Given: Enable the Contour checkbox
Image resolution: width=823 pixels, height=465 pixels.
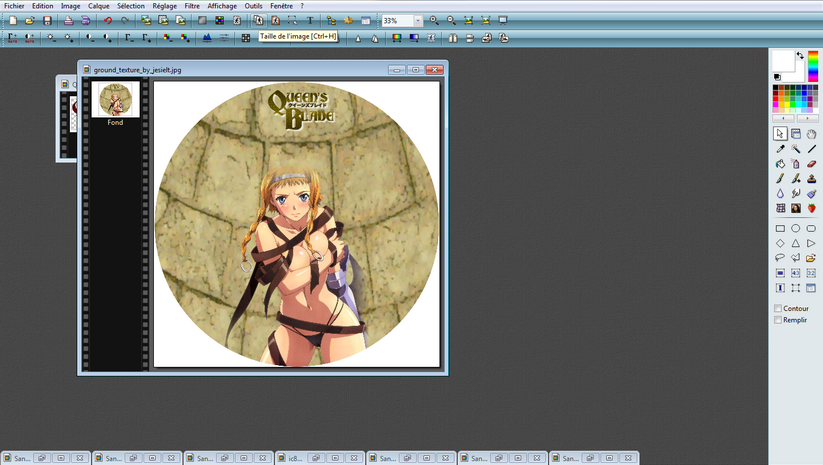Looking at the screenshot, I should 778,309.
